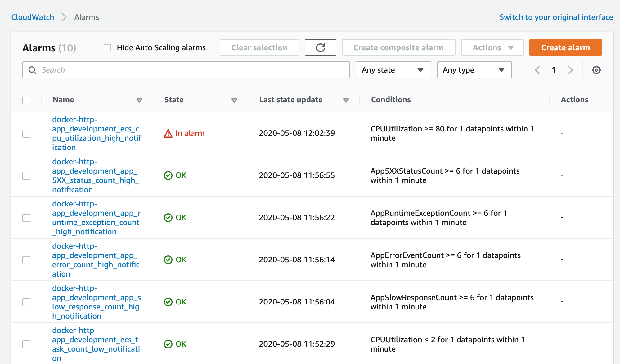Open table preferences gear icon

pos(596,70)
